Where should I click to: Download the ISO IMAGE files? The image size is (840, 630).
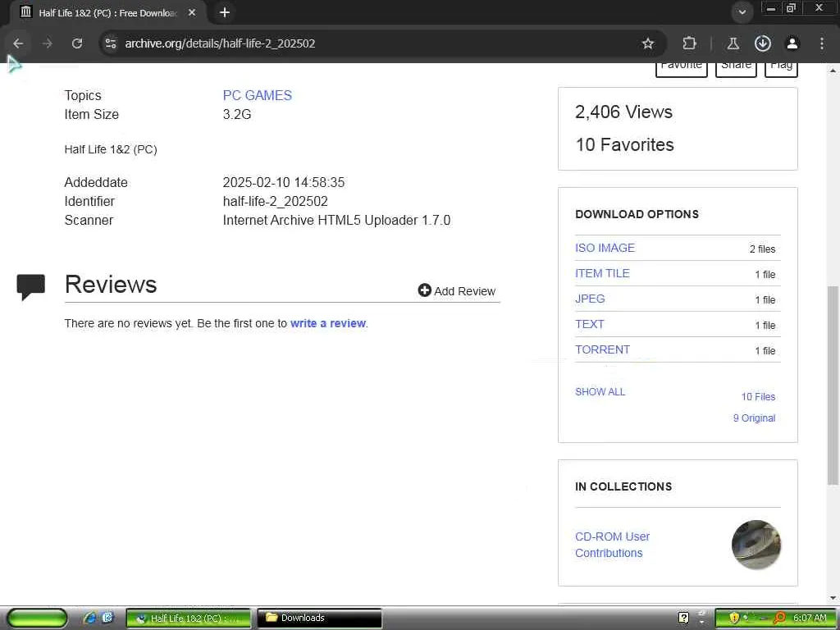[605, 248]
